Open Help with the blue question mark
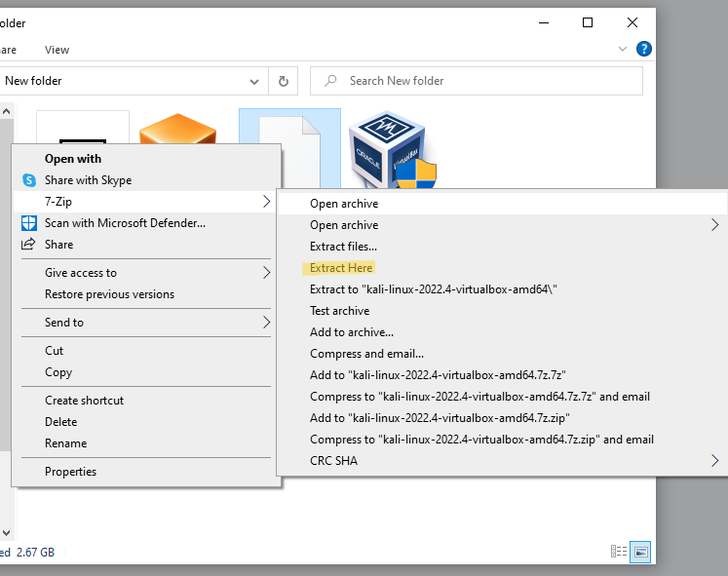 click(643, 49)
